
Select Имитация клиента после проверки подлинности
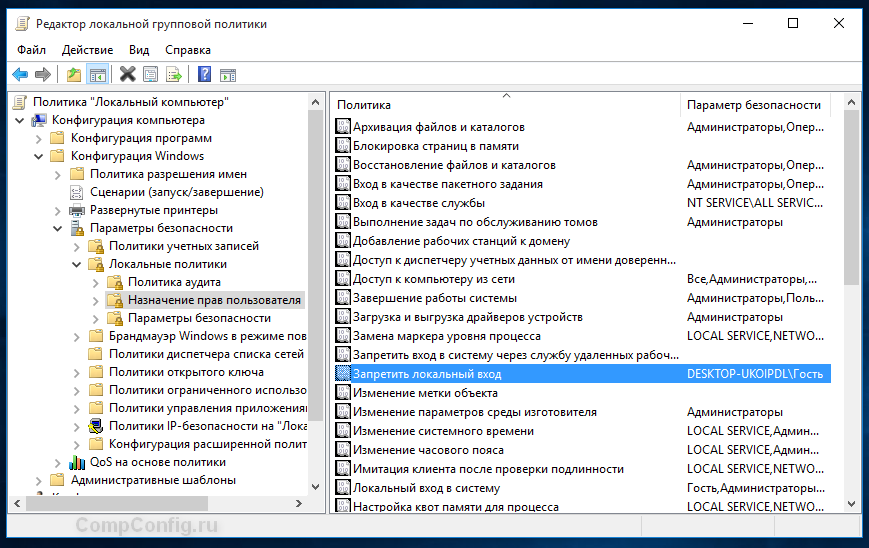(x=488, y=469)
